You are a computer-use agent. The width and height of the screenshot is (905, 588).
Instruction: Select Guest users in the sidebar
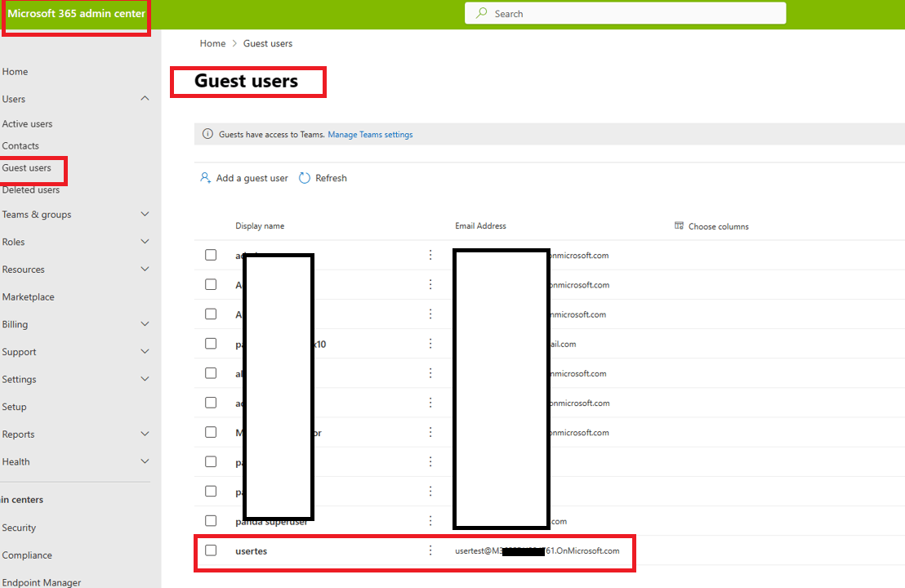point(27,168)
